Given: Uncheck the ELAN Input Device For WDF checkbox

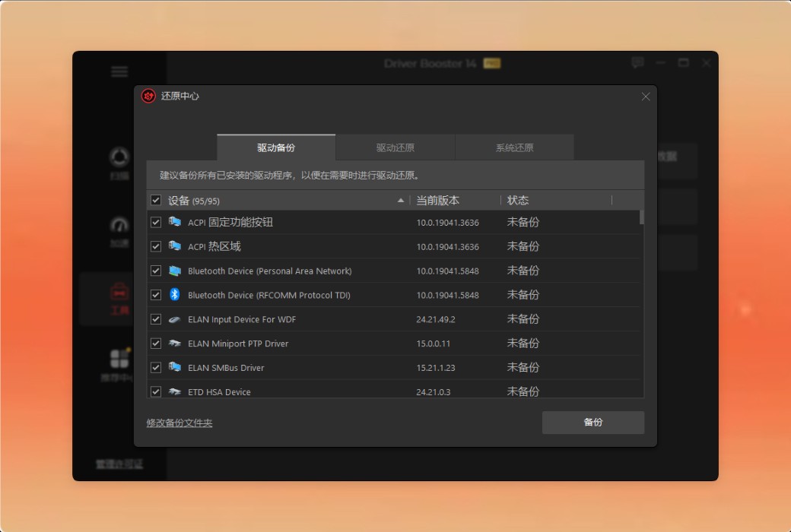Looking at the screenshot, I should [x=156, y=319].
